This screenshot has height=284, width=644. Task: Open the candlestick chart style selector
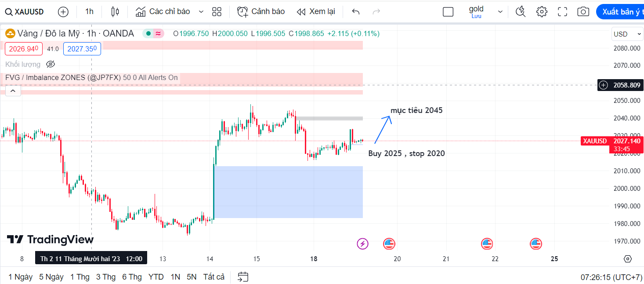coord(115,12)
